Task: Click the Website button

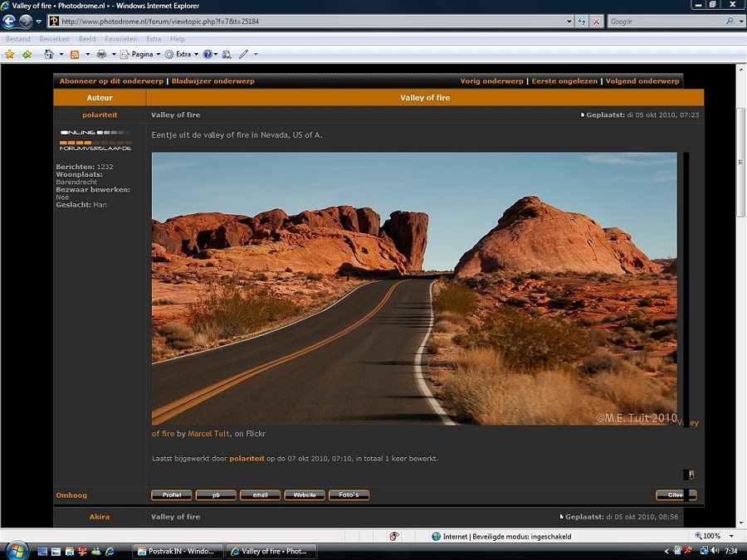Action: click(x=305, y=495)
